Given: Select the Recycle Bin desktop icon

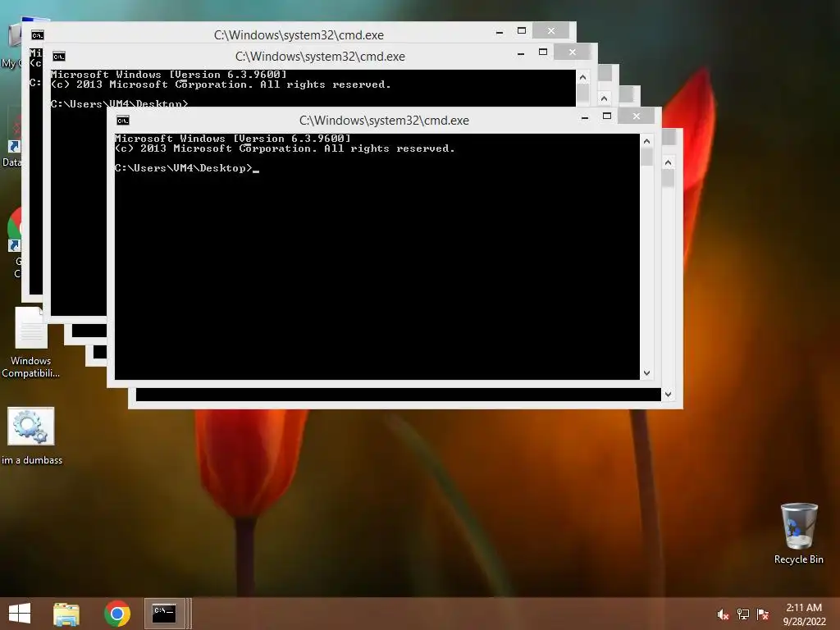Looking at the screenshot, I should pyautogui.click(x=799, y=533).
